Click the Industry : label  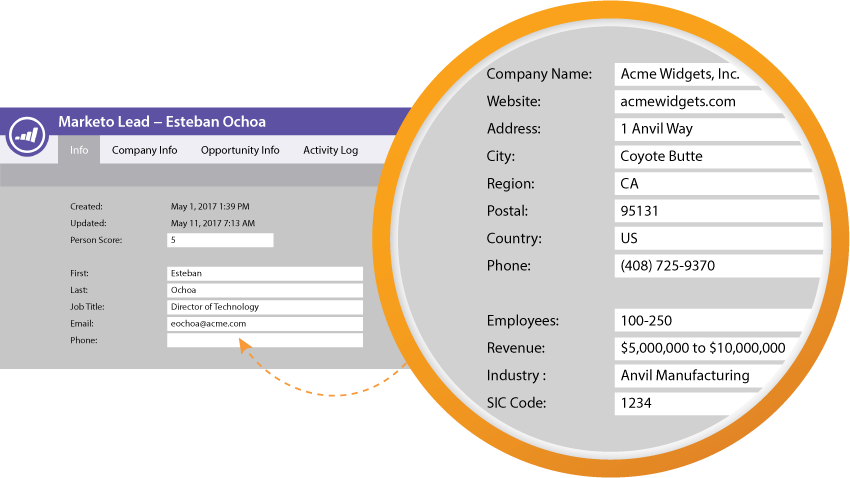tap(516, 375)
